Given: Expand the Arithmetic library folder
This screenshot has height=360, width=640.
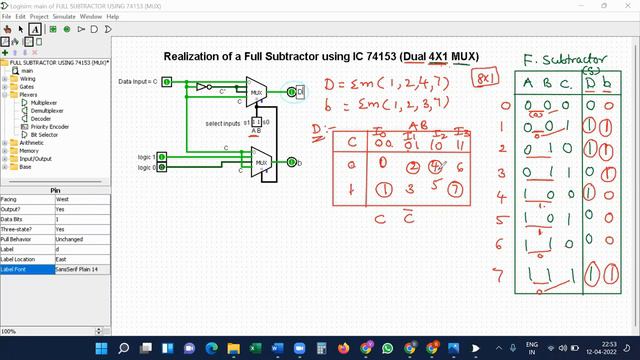Looking at the screenshot, I should [5, 143].
